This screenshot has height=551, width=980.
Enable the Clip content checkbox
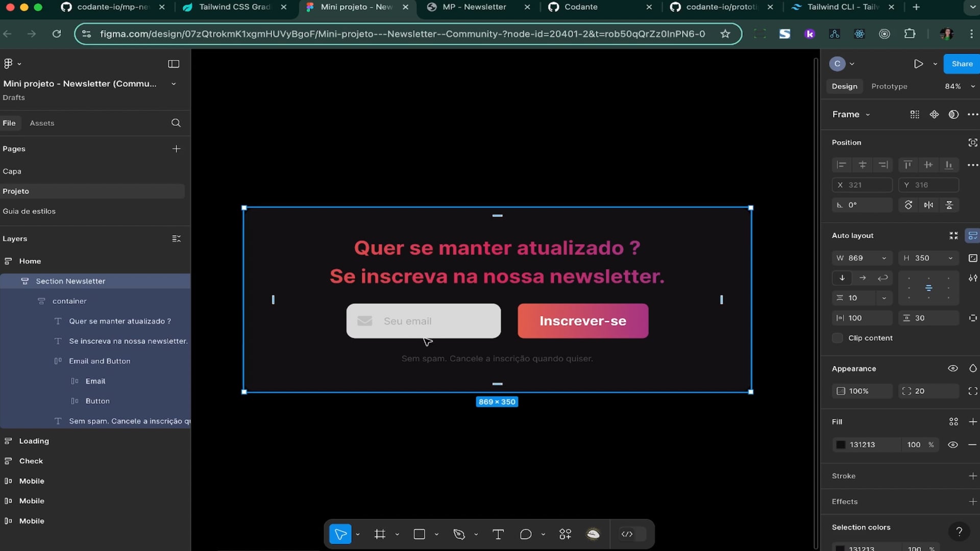click(x=838, y=338)
